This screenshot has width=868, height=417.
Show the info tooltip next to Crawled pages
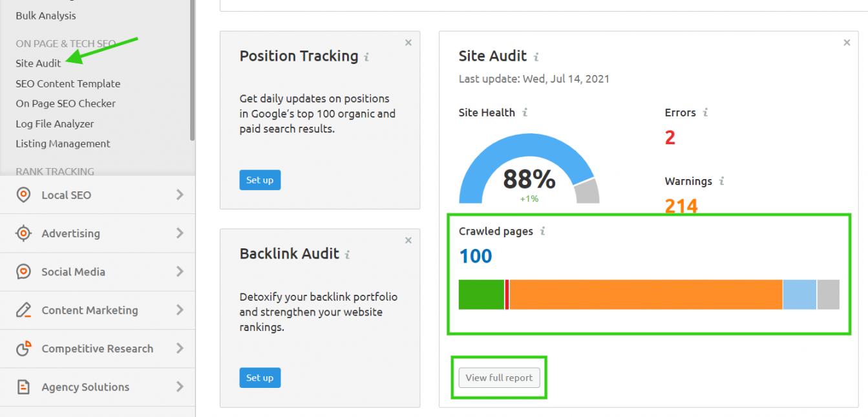[543, 232]
